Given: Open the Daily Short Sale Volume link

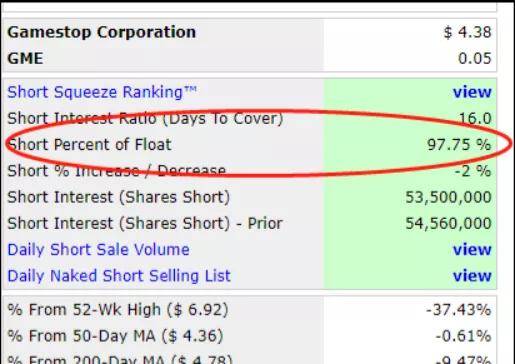Looking at the screenshot, I should coord(98,250).
